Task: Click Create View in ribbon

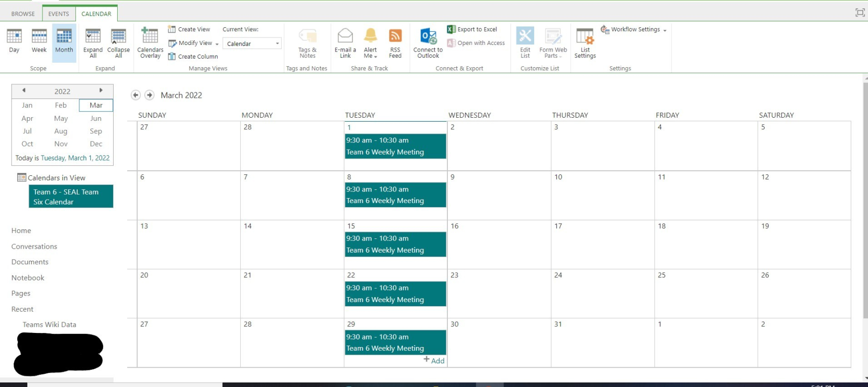Action: click(x=189, y=29)
